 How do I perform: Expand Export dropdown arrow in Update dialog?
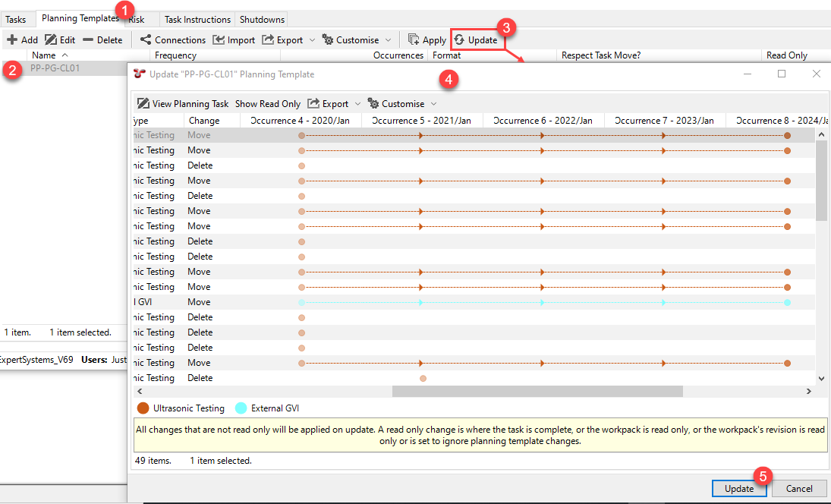click(357, 104)
